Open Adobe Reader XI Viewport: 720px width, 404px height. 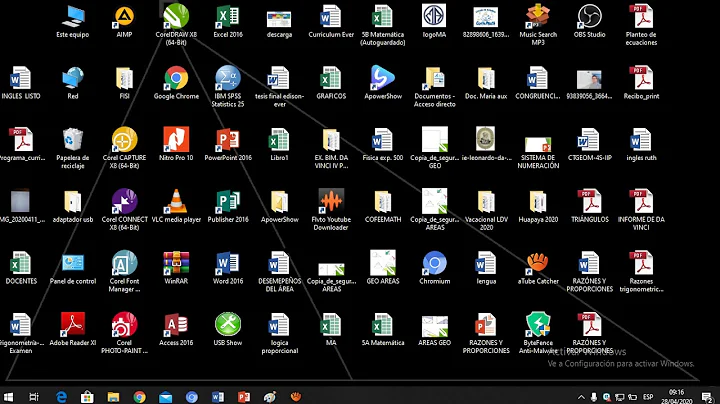pyautogui.click(x=73, y=329)
